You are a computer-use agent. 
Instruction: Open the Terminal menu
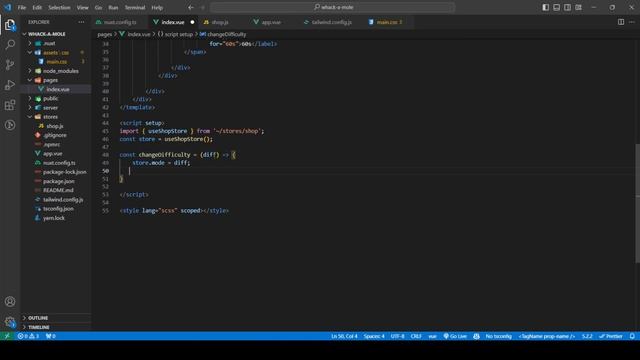point(135,7)
